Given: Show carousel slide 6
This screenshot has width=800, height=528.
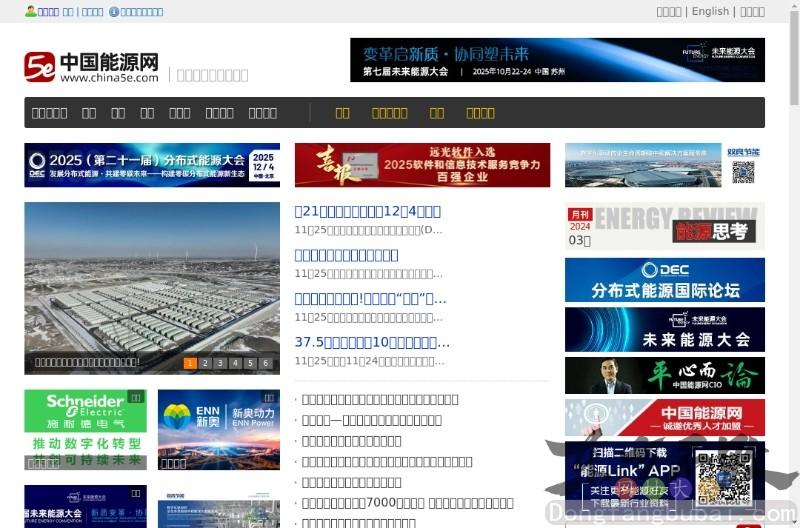Looking at the screenshot, I should [x=265, y=363].
